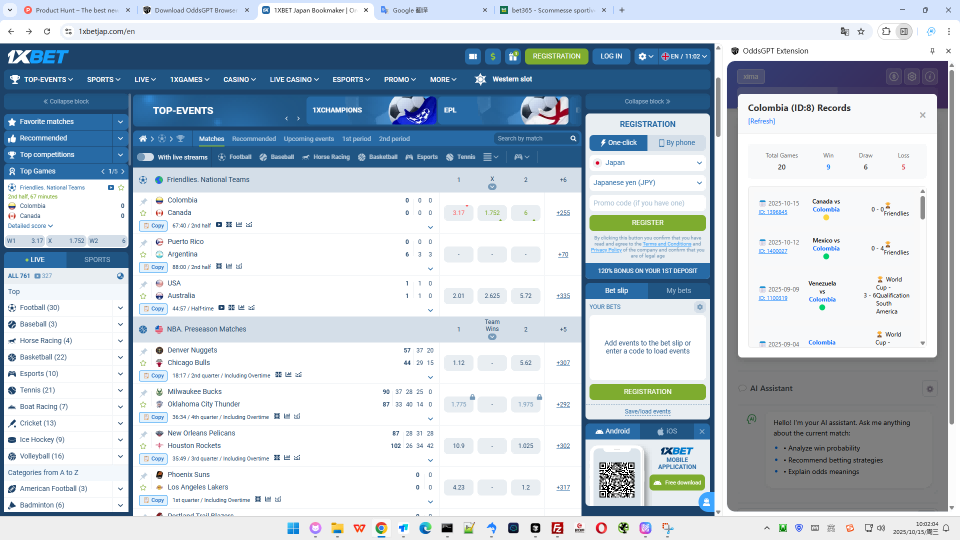Switch to the My bets tab
Screen dimensions: 960x540
[678, 291]
